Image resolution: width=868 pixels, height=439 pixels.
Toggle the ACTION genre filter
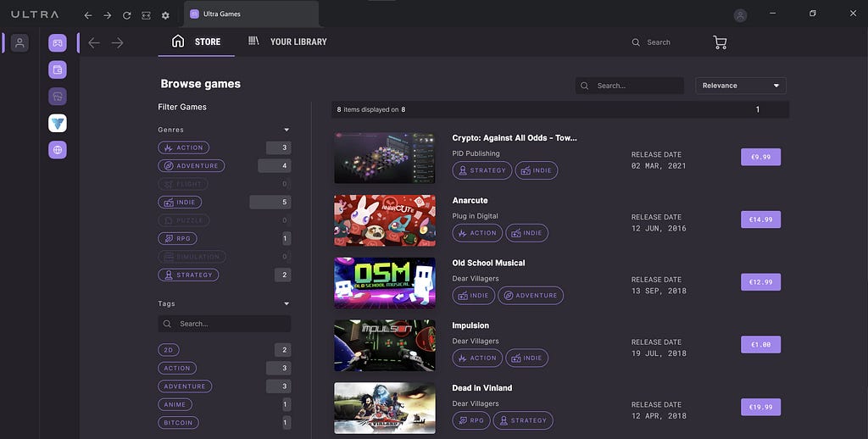[184, 147]
